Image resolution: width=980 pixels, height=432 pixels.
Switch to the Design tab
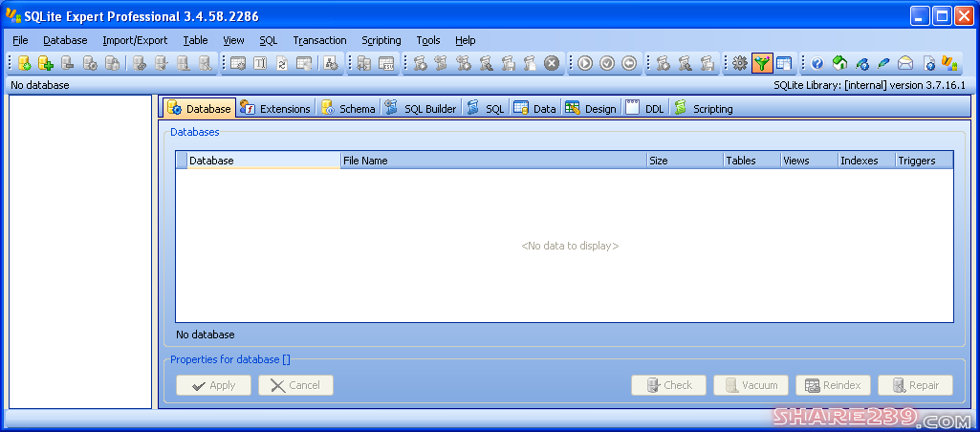click(591, 108)
